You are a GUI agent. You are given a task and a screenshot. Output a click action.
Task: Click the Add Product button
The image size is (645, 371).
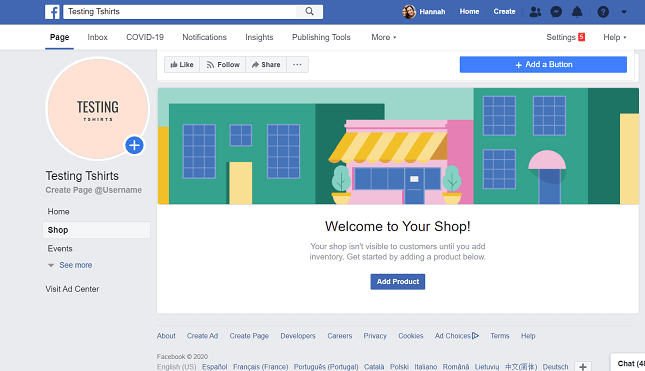click(x=398, y=282)
